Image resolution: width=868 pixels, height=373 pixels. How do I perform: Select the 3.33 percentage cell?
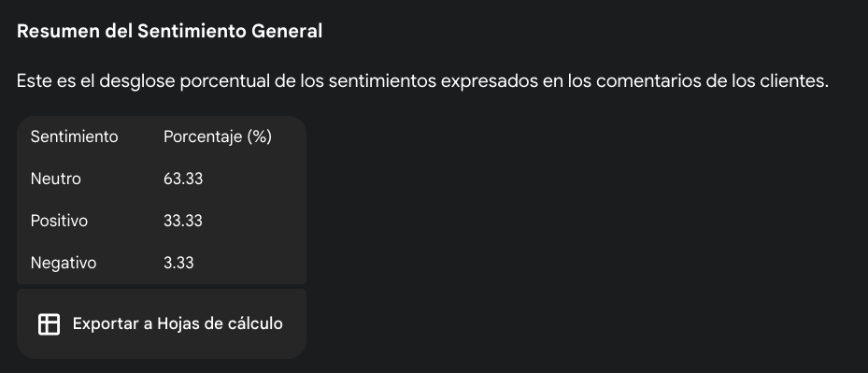coord(178,263)
